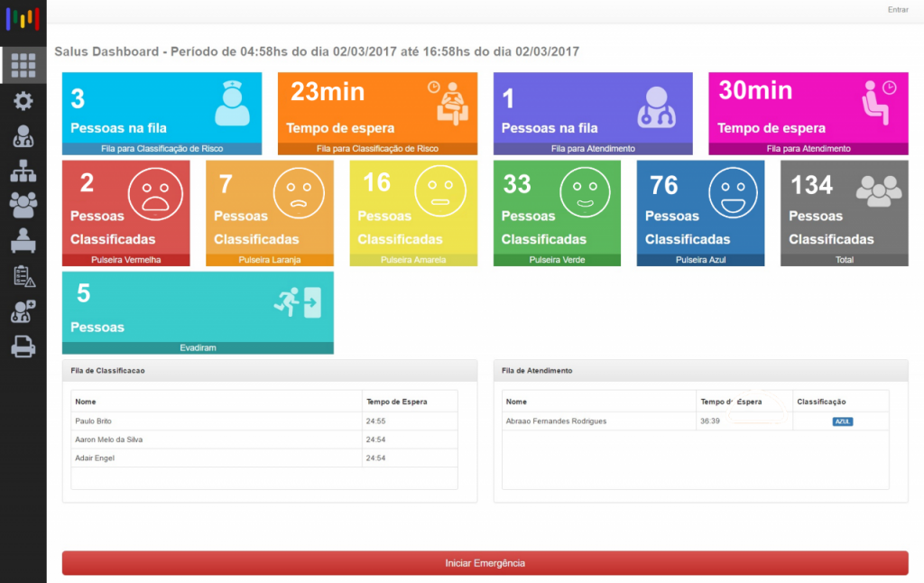Click the doctor with plus sidebar icon

tap(23, 311)
